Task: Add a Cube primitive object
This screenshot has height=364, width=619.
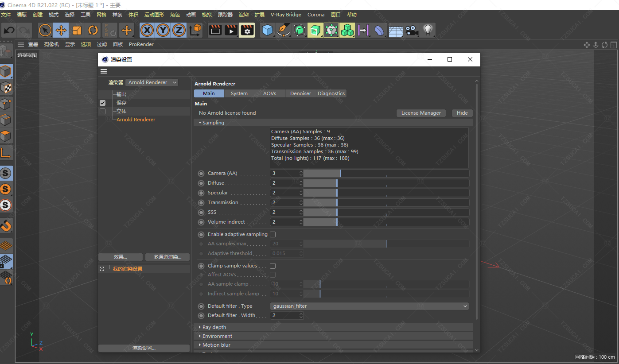Action: click(x=268, y=31)
